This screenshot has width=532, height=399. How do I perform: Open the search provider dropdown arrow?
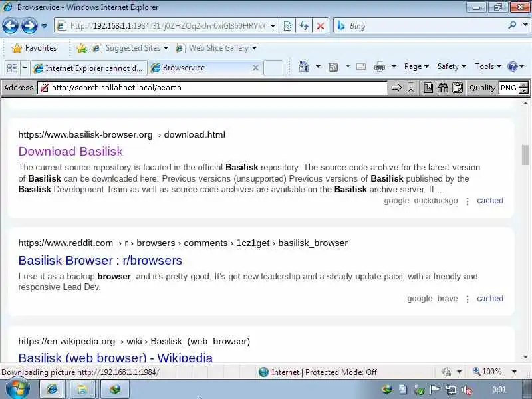coord(525,25)
